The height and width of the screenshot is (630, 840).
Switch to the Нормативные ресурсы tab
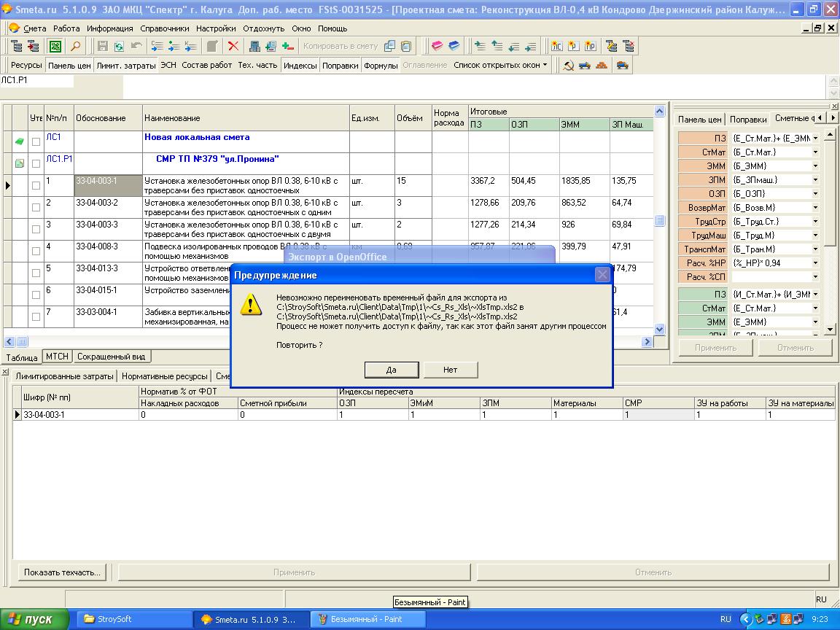(x=165, y=376)
